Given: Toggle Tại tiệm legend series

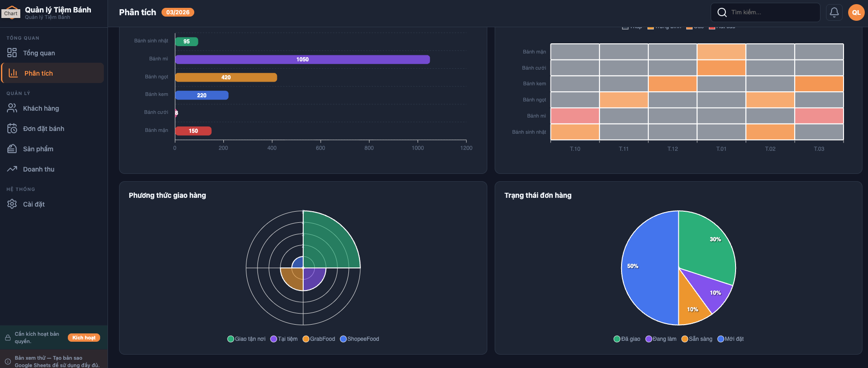Looking at the screenshot, I should tap(284, 339).
